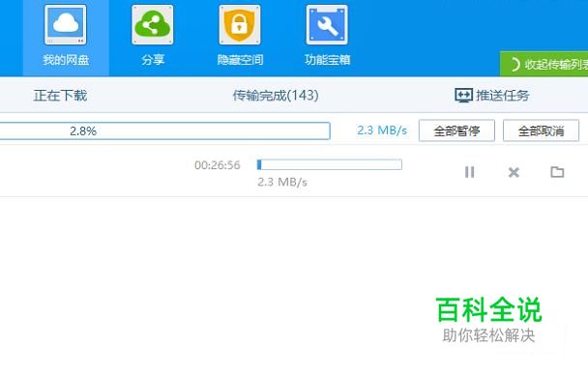This screenshot has width=588, height=376.
Task: Open the 推送任务 tab
Action: (x=492, y=96)
